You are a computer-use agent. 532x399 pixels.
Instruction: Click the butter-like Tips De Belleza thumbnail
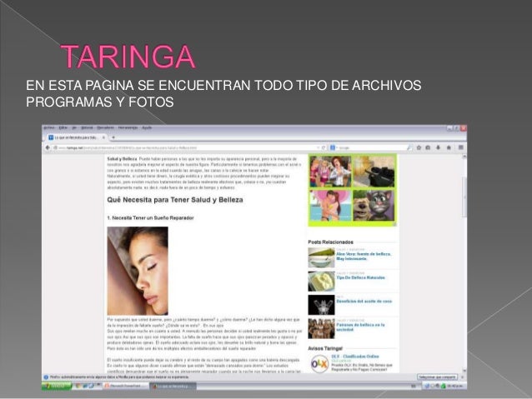pos(321,282)
